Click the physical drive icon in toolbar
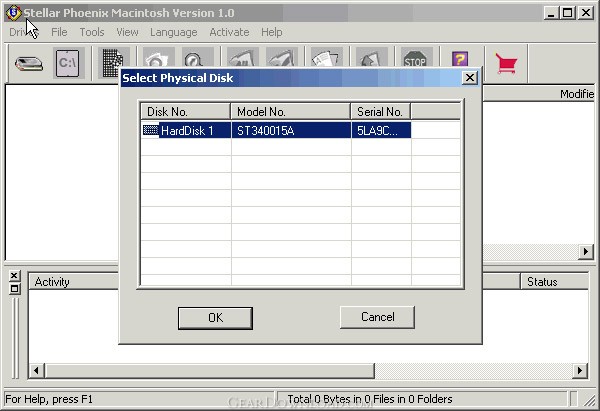The height and width of the screenshot is (411, 600). coord(29,63)
